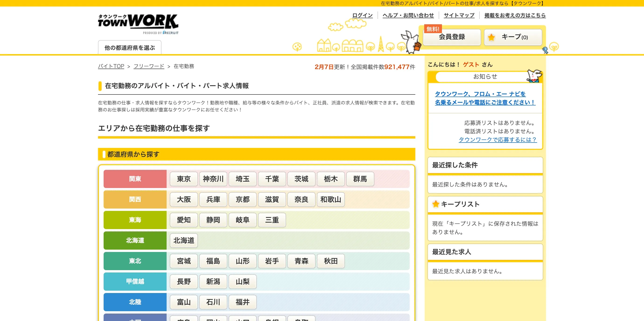This screenshot has height=321, width=644.
Task: Click the キープ(0) button
Action: coord(513,37)
